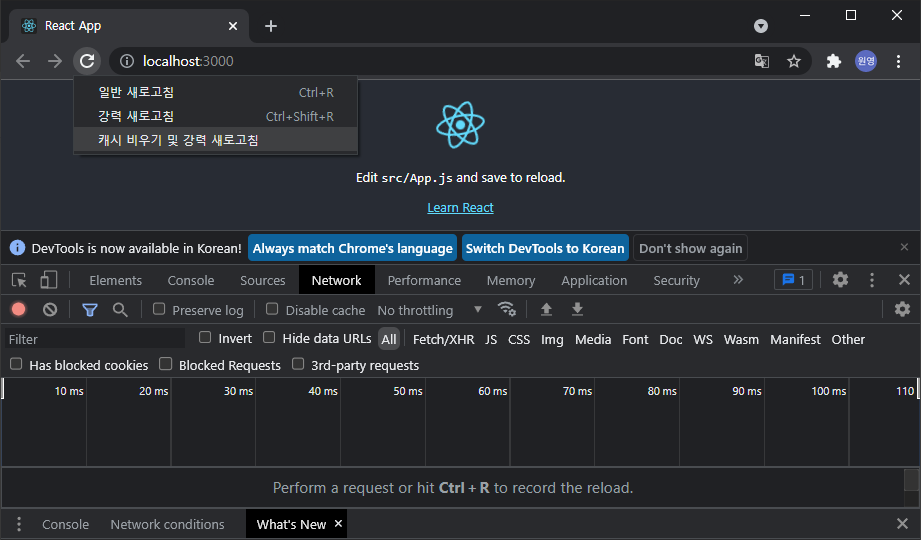Open the issues counter badge
Screen dimensions: 921x540
pyautogui.click(x=794, y=280)
